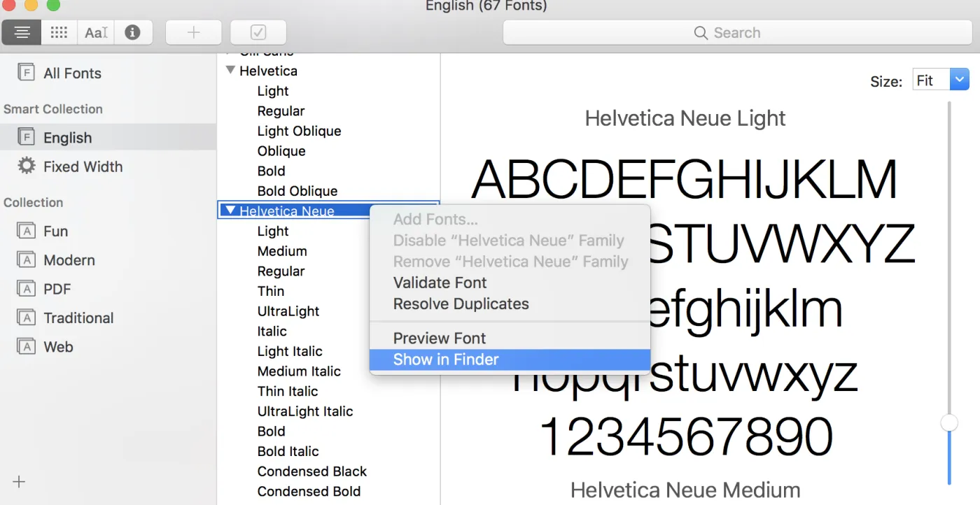The height and width of the screenshot is (505, 980).
Task: Select the Fun collection label
Action: point(55,231)
